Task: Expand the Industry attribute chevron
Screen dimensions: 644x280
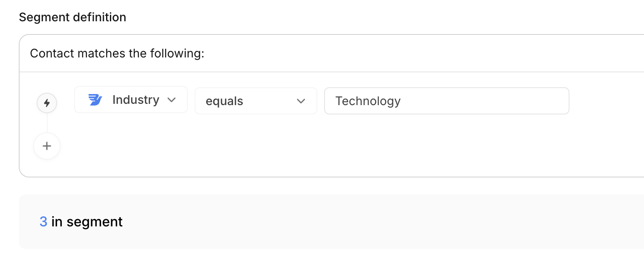Action: tap(172, 100)
